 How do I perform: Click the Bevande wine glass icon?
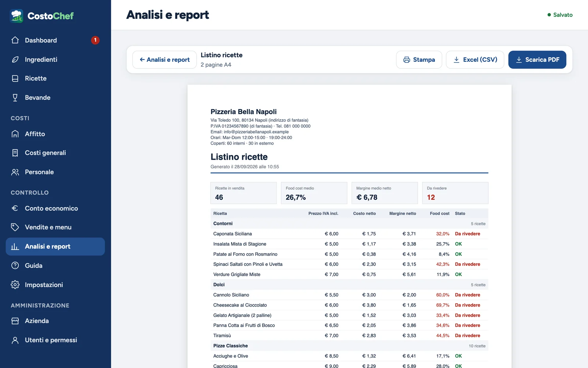coord(15,98)
